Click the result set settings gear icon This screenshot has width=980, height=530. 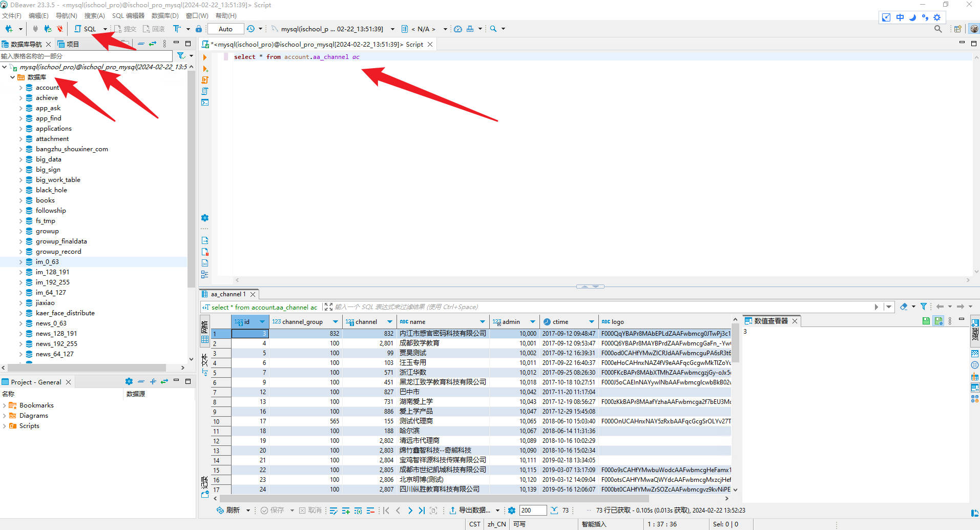tap(511, 511)
